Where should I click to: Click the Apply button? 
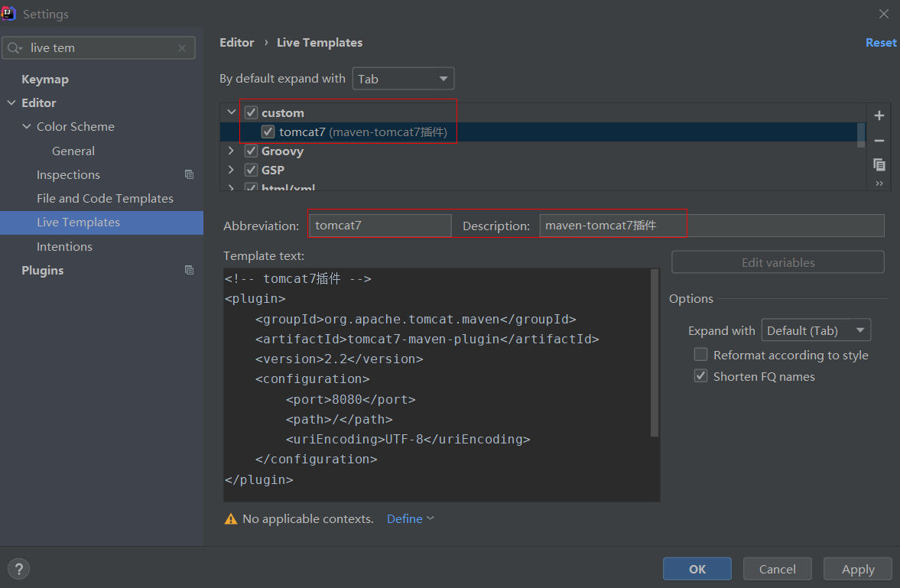tap(857, 569)
